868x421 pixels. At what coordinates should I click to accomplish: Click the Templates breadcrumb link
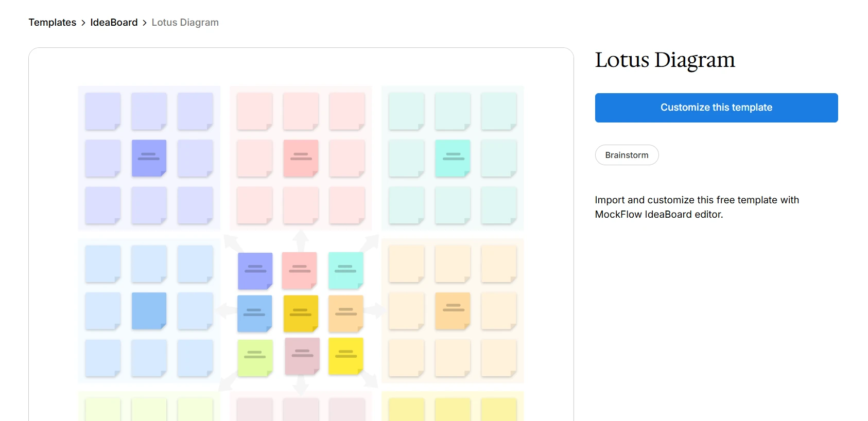[x=52, y=23]
